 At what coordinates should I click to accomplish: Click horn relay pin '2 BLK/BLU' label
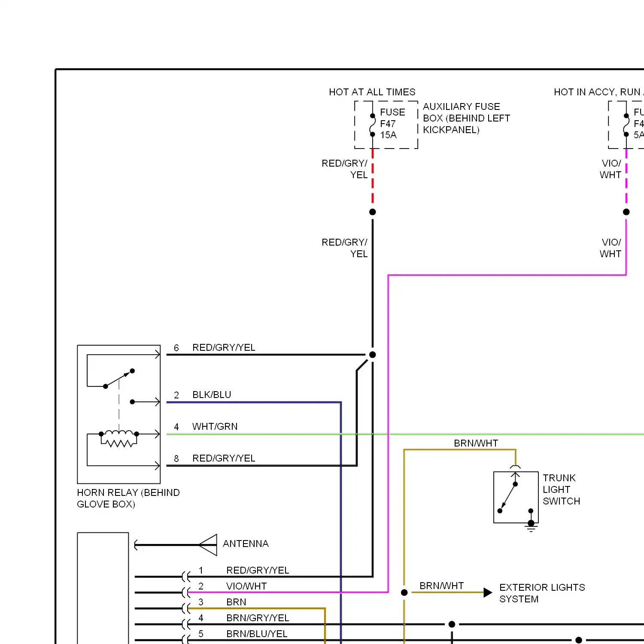pyautogui.click(x=202, y=395)
